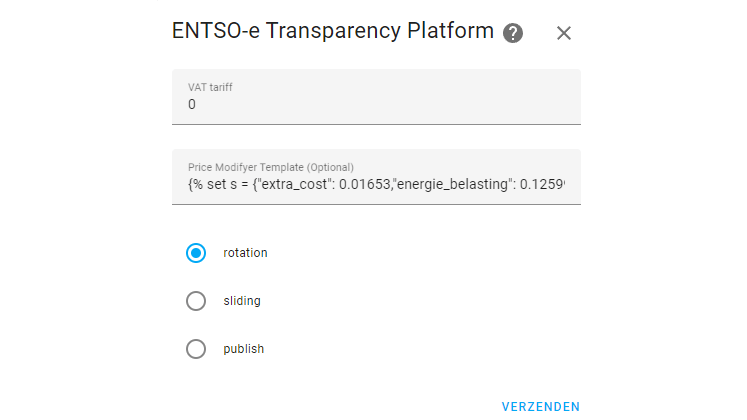The image size is (747, 420).
Task: Click the dark backdrop left of dialog
Action: point(78,210)
